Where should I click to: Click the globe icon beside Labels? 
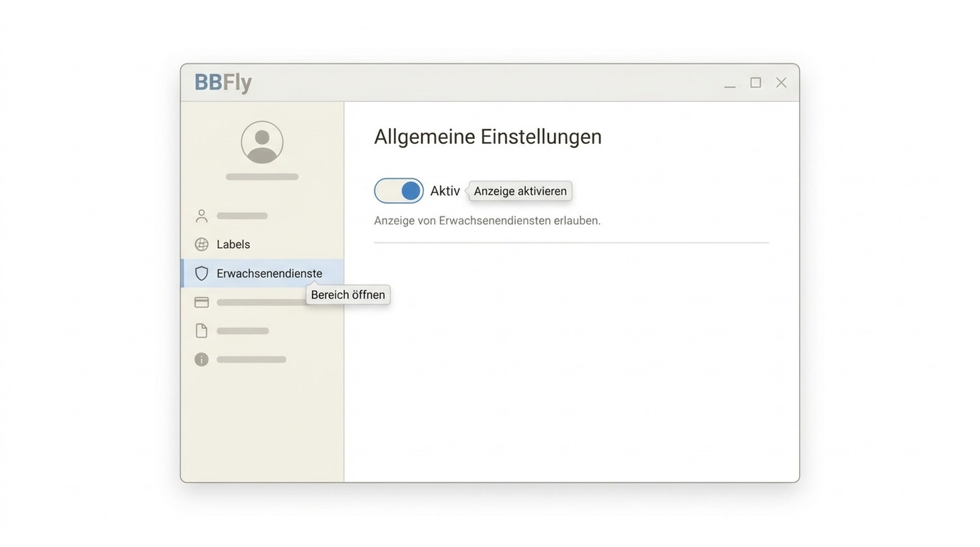click(x=202, y=244)
